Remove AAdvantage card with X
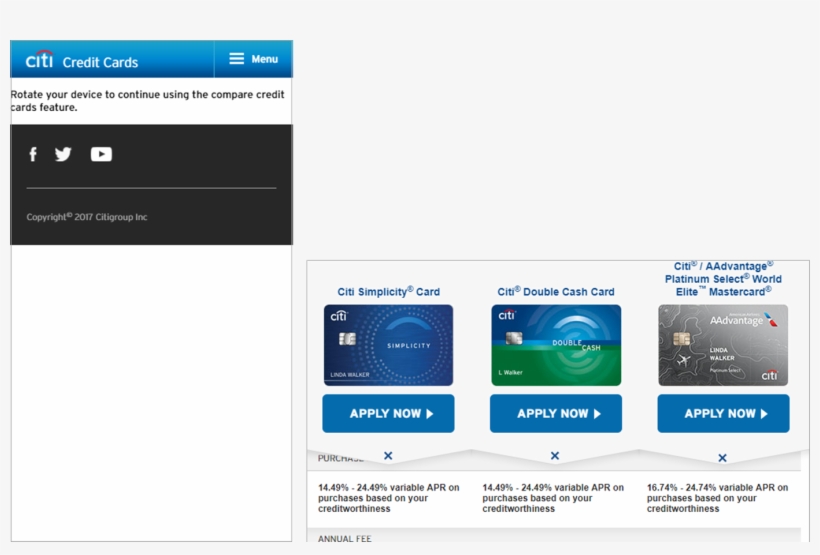 [722, 458]
